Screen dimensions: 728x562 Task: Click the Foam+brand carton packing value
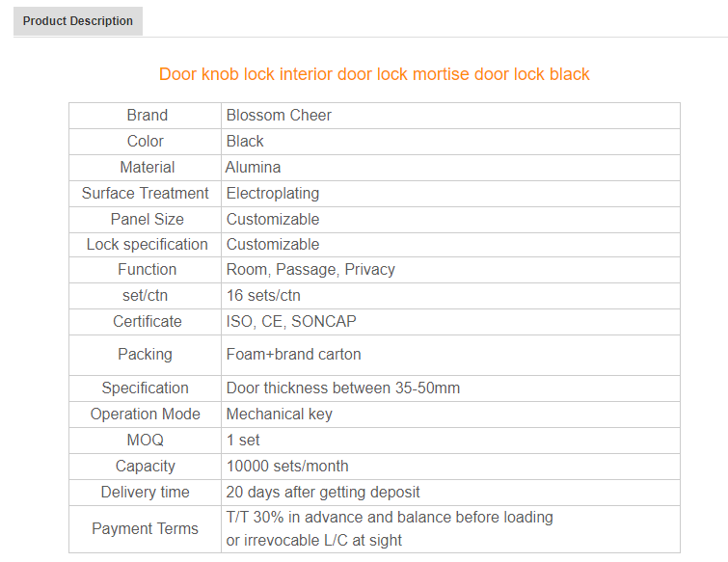[294, 355]
